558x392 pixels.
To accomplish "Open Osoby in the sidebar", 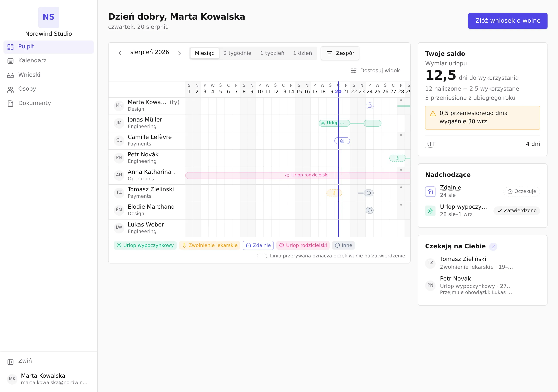I will (x=49, y=89).
